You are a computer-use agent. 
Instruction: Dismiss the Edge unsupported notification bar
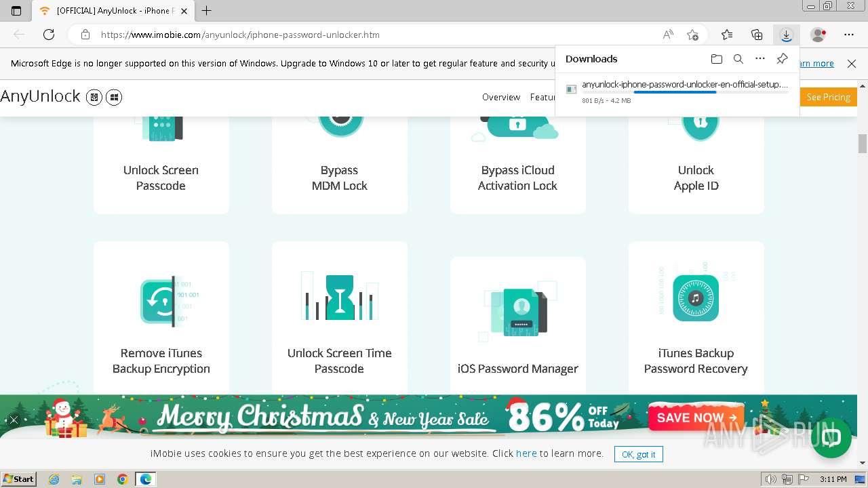(852, 64)
